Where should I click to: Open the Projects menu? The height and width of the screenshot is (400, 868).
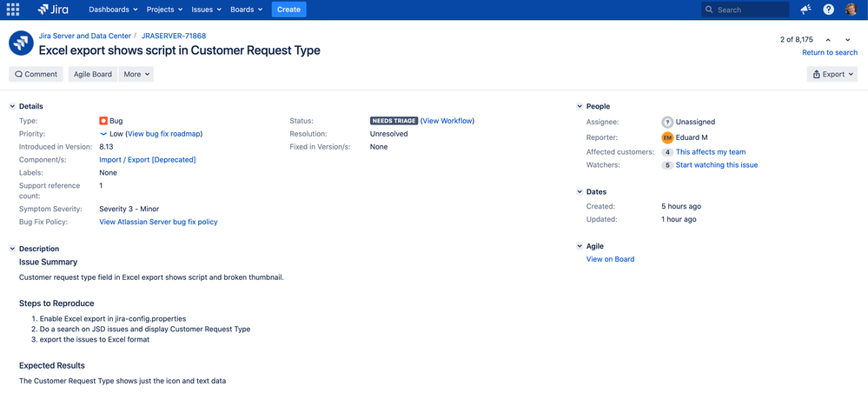point(164,10)
